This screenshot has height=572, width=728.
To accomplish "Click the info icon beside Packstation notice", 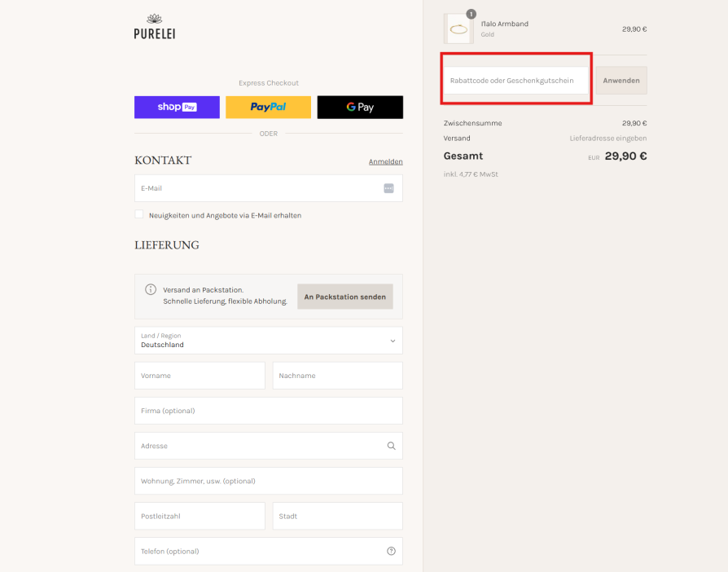I will [151, 289].
